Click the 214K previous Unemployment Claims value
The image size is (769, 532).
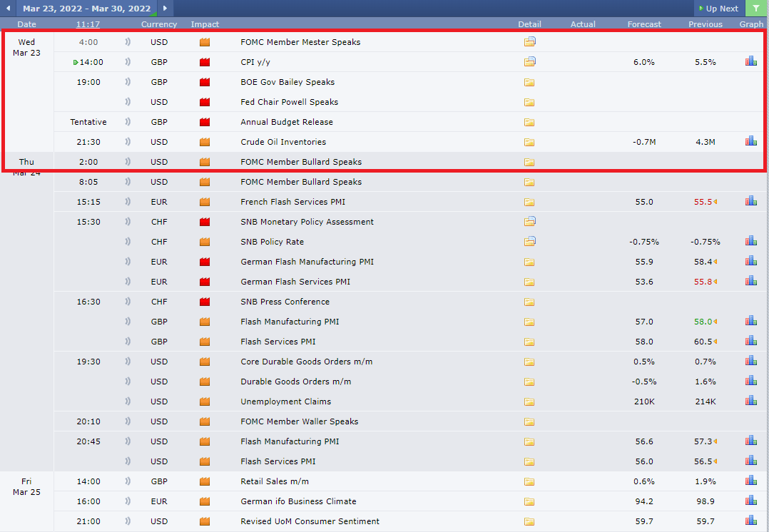pos(706,401)
